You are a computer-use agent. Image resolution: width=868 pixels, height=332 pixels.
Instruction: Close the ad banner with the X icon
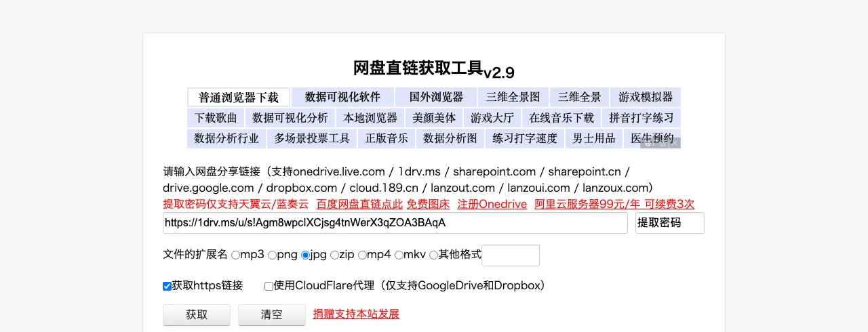[675, 143]
